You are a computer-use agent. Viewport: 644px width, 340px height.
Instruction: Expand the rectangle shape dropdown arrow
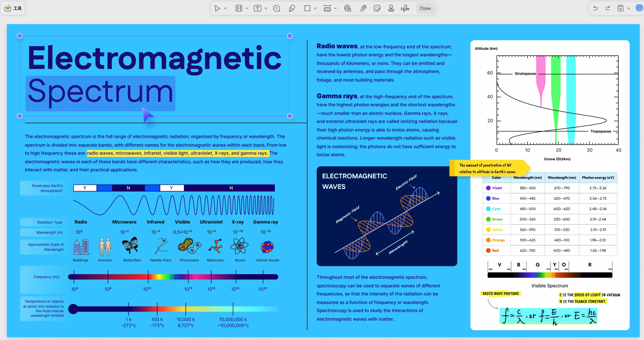(315, 8)
